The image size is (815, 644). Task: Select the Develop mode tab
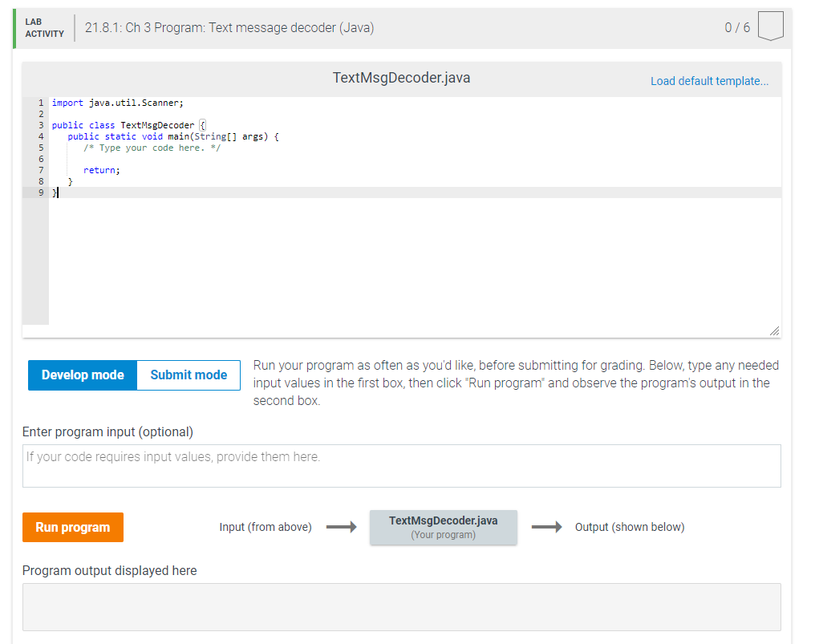[82, 375]
